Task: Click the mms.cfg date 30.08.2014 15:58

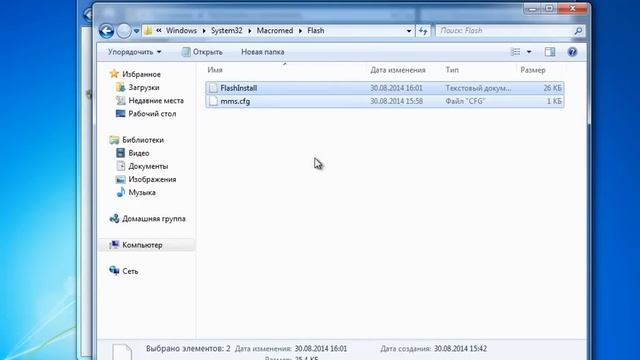Action: tap(396, 101)
